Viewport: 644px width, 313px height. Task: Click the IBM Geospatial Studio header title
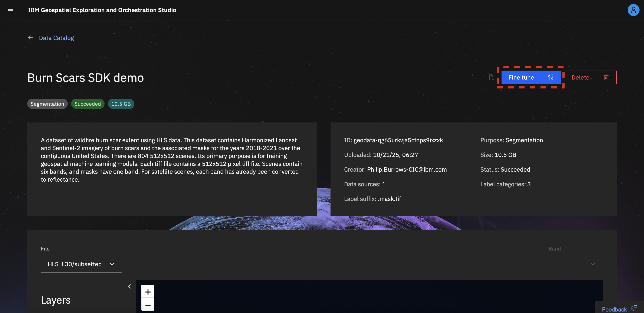pos(102,10)
